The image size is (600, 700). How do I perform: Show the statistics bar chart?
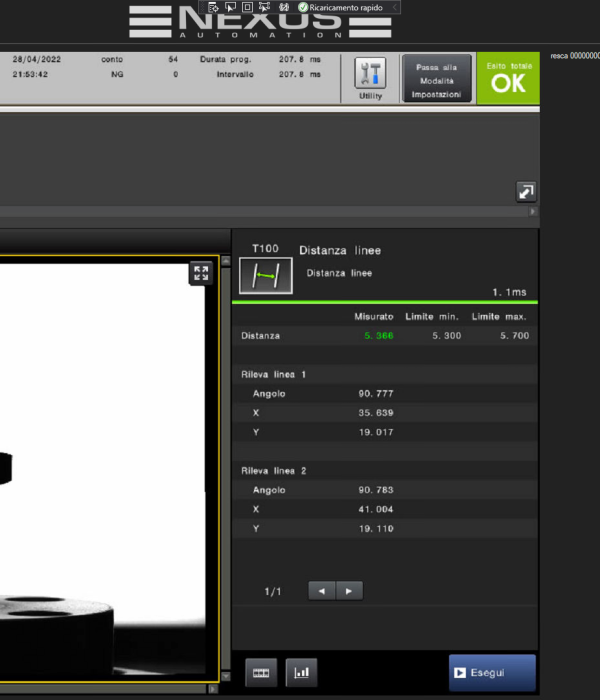point(300,674)
